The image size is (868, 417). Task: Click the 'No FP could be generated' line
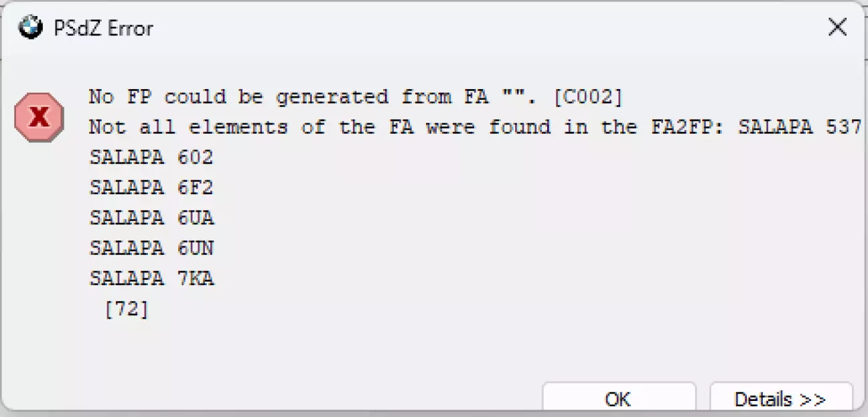(x=356, y=97)
